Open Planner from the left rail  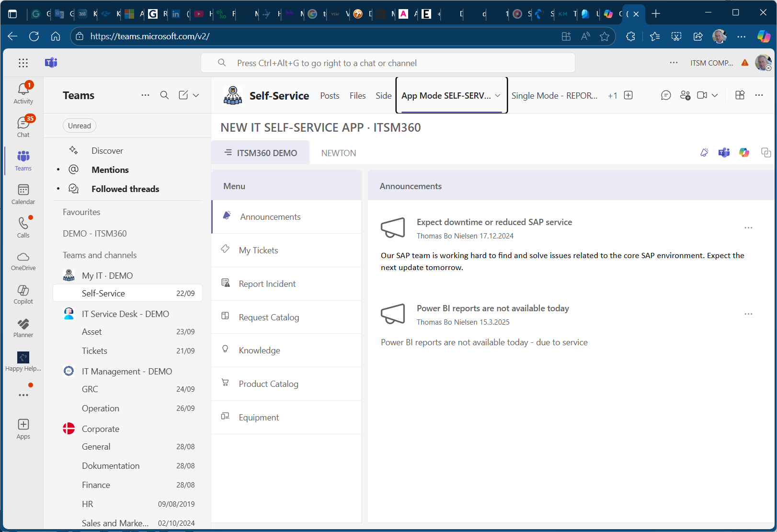23,327
